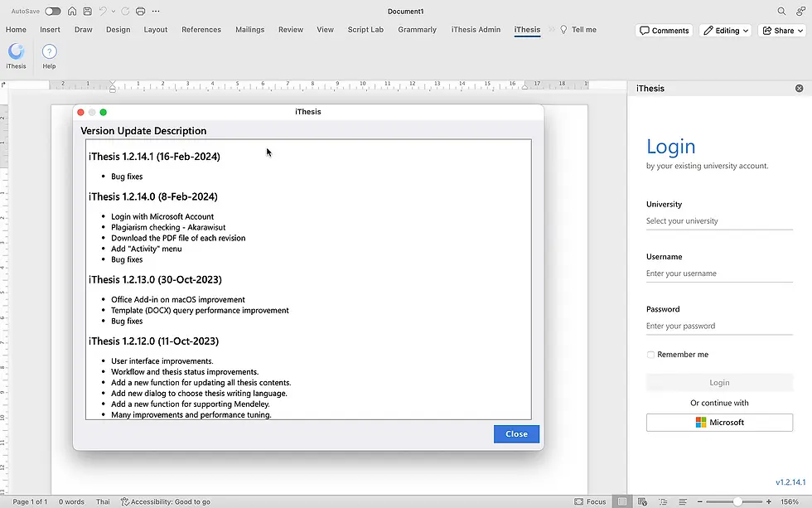Image resolution: width=812 pixels, height=508 pixels.
Task: Save the document with the floppy disk icon
Action: (88, 11)
